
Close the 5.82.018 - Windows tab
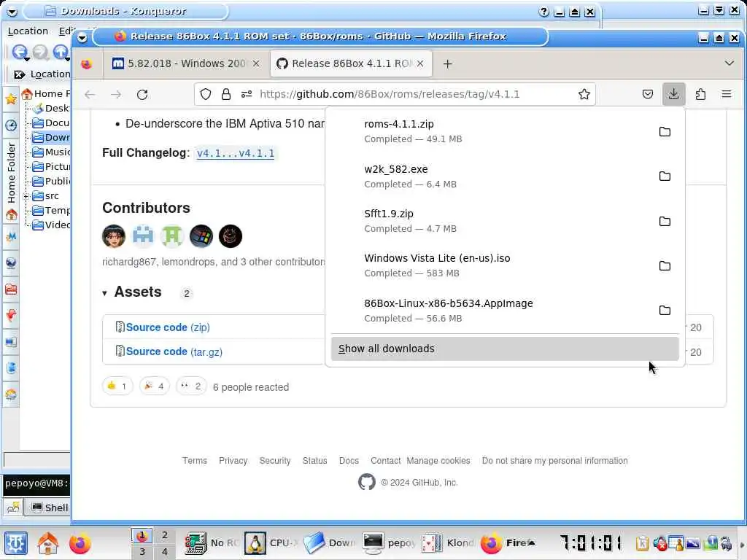pyautogui.click(x=256, y=63)
